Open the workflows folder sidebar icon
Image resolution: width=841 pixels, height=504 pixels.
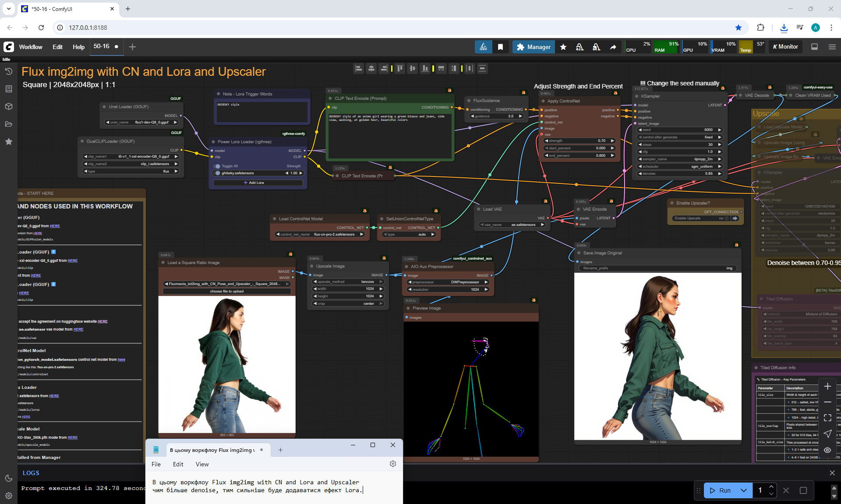click(8, 124)
